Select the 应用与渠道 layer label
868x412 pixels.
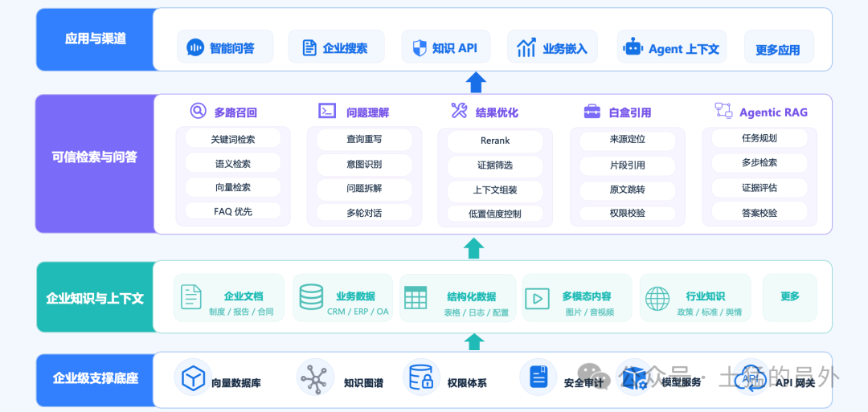coord(95,39)
